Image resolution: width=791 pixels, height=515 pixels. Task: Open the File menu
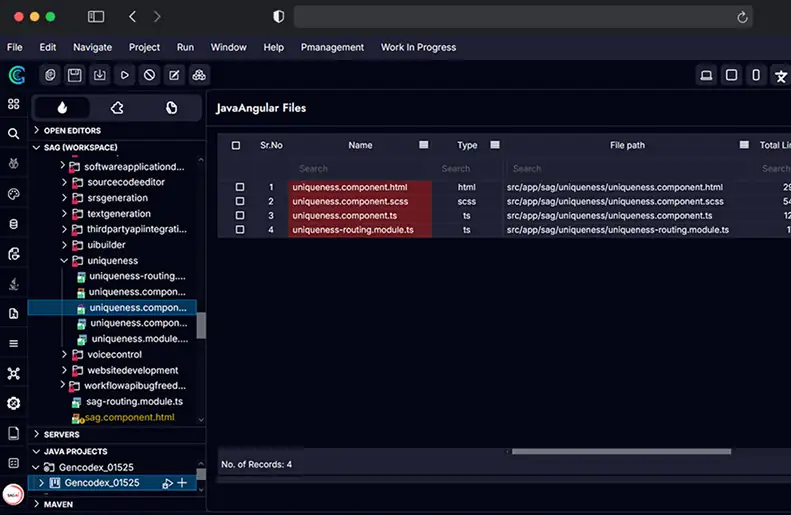[15, 47]
